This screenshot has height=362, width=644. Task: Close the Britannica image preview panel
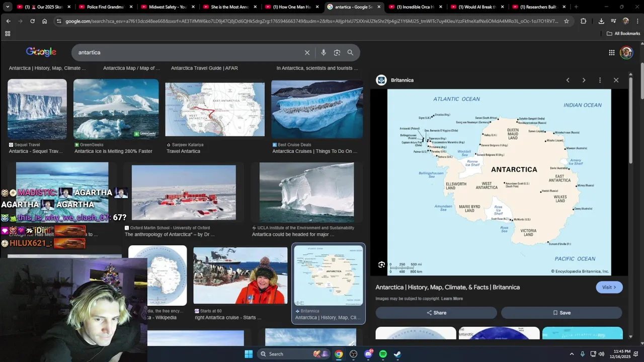pyautogui.click(x=616, y=80)
